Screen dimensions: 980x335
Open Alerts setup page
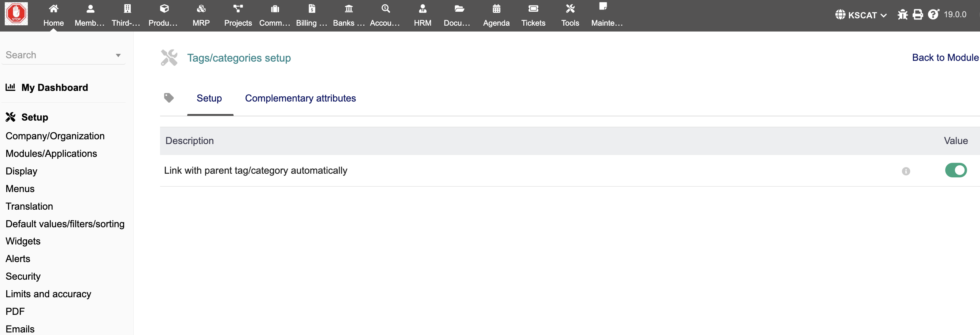(18, 259)
